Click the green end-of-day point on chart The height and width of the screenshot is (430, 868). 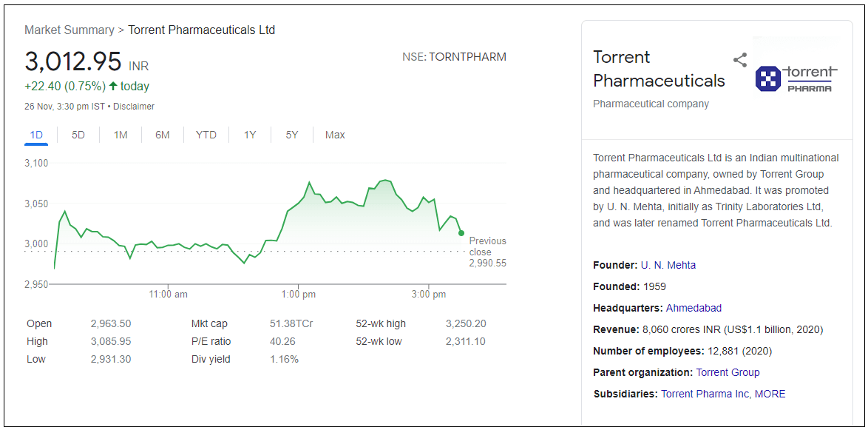[x=461, y=233]
